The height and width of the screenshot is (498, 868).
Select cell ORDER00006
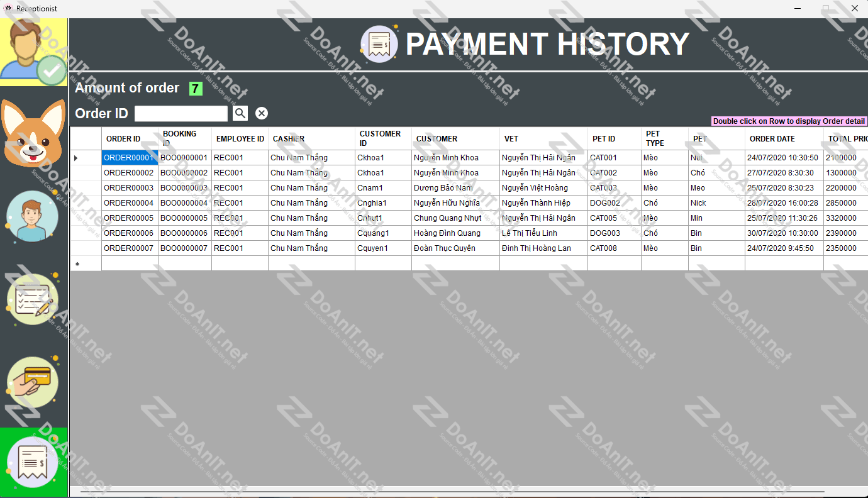(x=130, y=233)
